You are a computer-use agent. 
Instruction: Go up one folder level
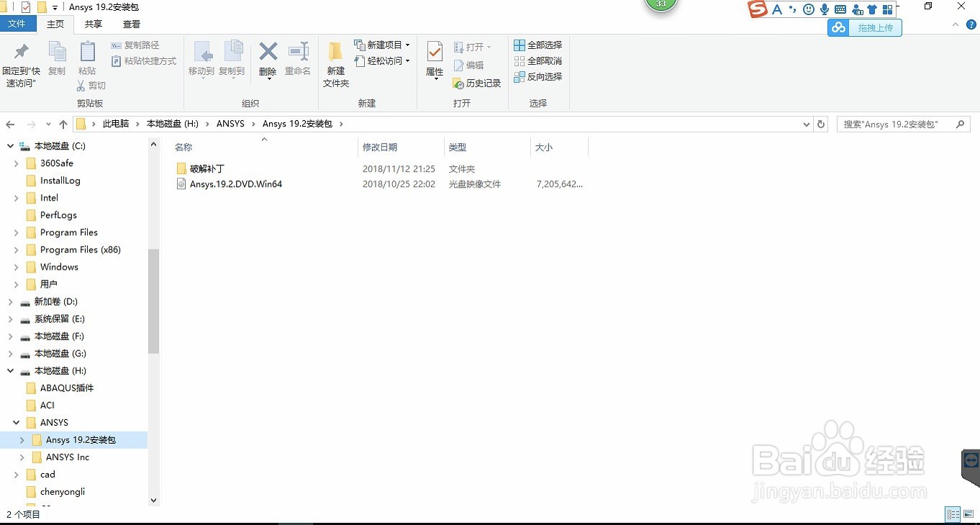click(63, 124)
